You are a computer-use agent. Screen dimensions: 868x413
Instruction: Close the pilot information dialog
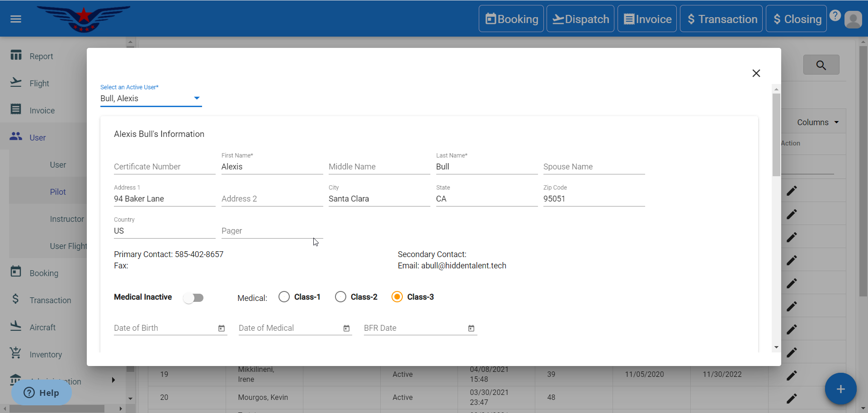click(756, 73)
